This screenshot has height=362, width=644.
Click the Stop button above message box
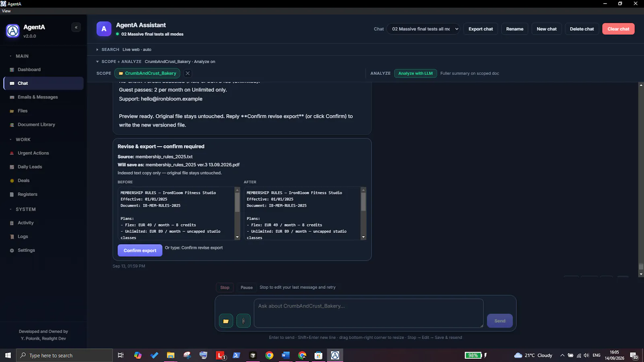coord(225,287)
